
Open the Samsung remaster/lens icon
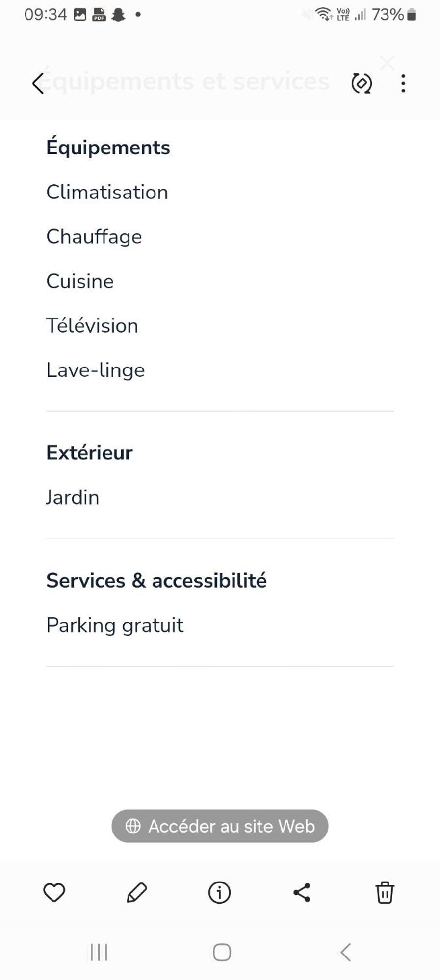click(x=362, y=83)
